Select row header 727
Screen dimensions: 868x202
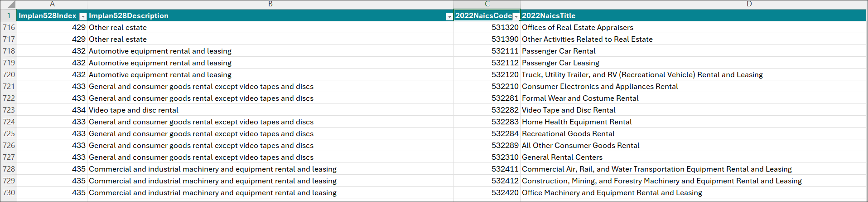tap(9, 157)
